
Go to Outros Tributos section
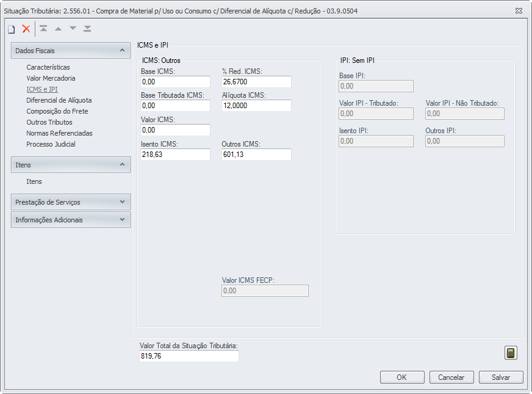coord(49,122)
